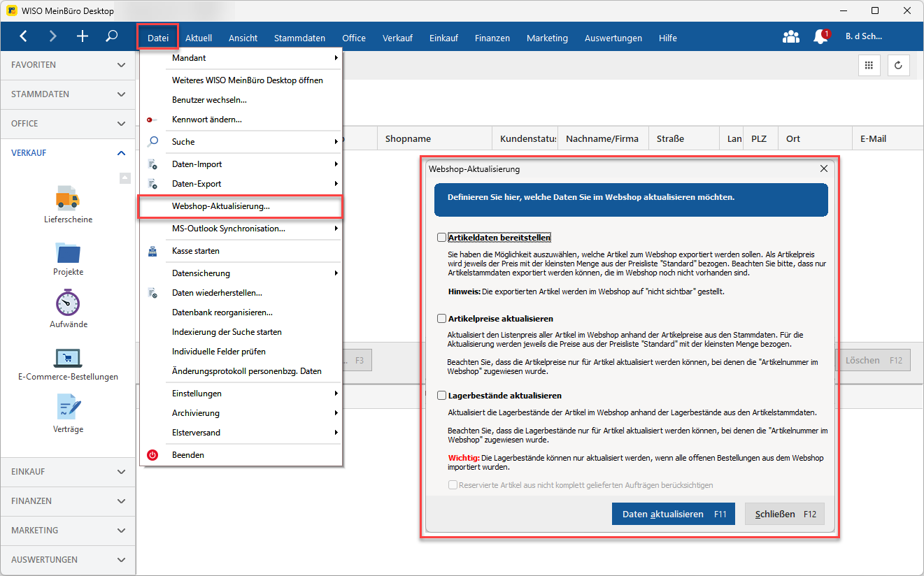Screen dimensions: 924x576
Task: Click the plus icon to create new
Action: [83, 36]
